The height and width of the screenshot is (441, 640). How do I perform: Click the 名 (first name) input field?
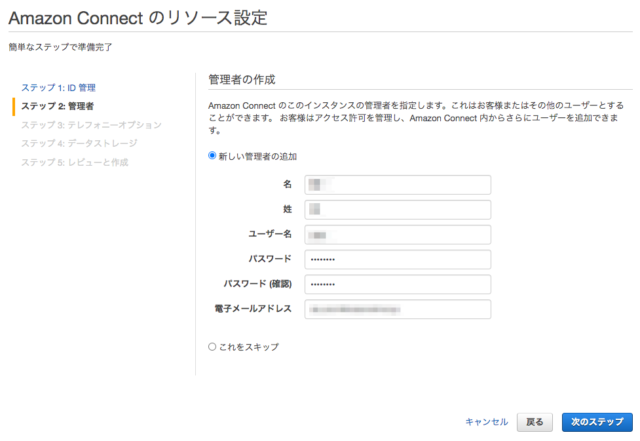[398, 185]
